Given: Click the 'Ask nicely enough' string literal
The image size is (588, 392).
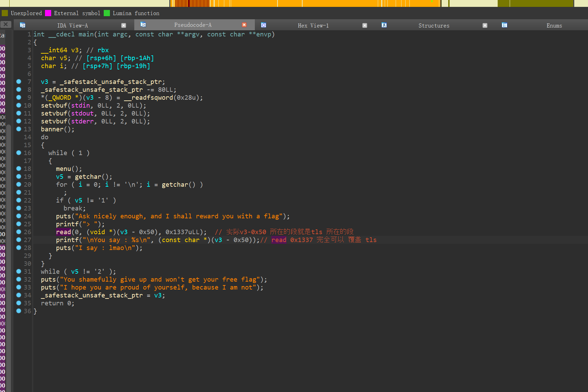Looking at the screenshot, I should tap(179, 216).
